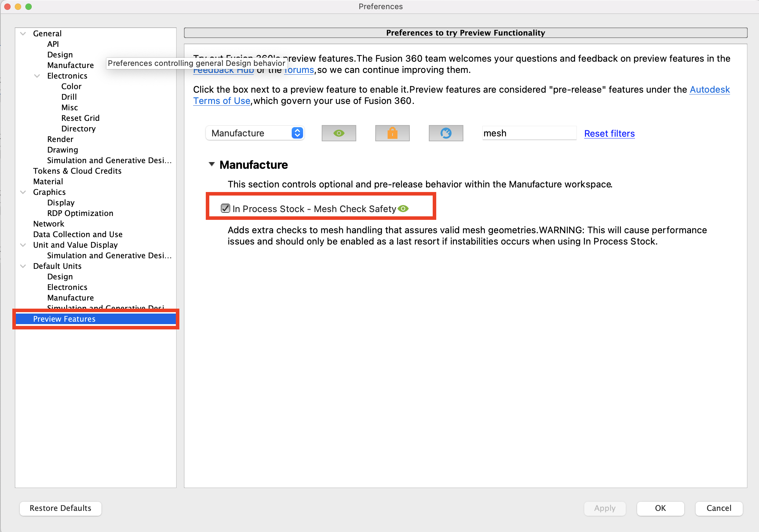Collapse the Manufacture section disclosure triangle
This screenshot has height=532, width=759.
coord(212,164)
